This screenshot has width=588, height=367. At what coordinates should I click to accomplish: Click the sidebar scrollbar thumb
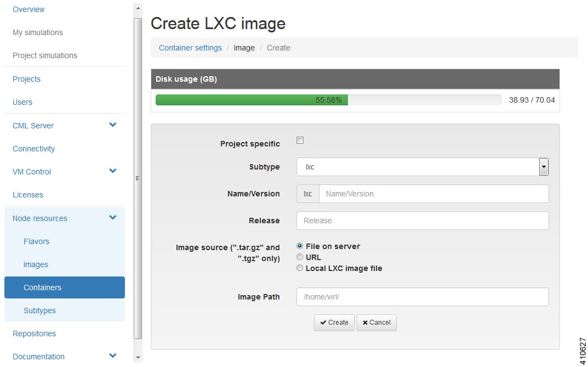[138, 178]
